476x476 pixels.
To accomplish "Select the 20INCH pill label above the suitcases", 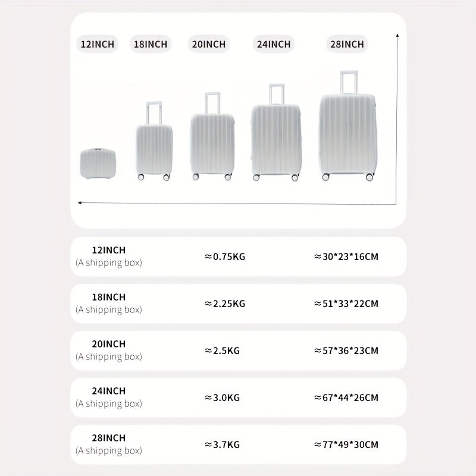I will 208,44.
